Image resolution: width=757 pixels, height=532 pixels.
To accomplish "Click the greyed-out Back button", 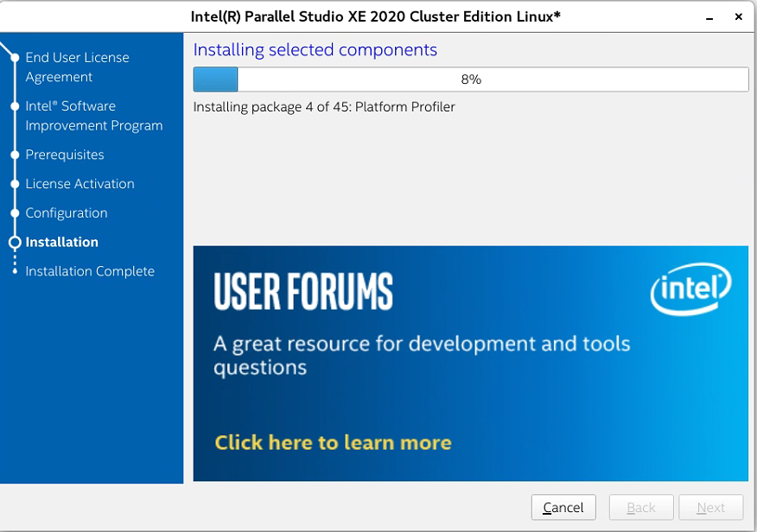I will point(641,507).
